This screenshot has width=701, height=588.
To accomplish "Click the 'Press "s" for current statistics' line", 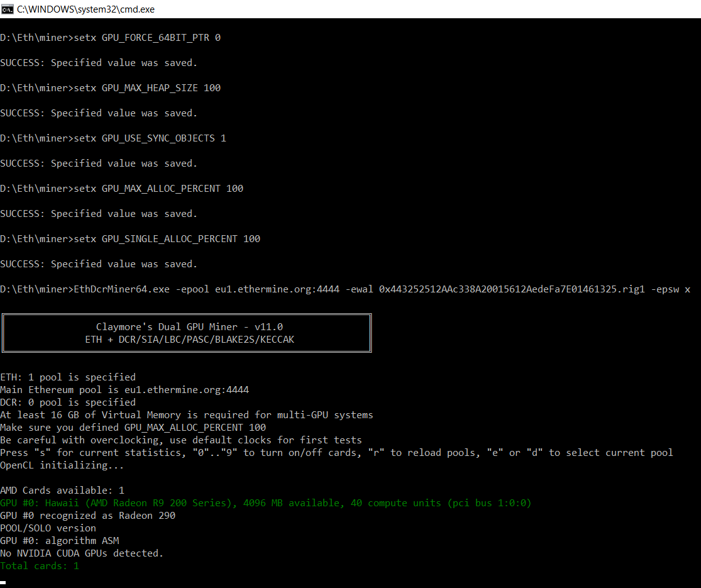I will 336,453.
